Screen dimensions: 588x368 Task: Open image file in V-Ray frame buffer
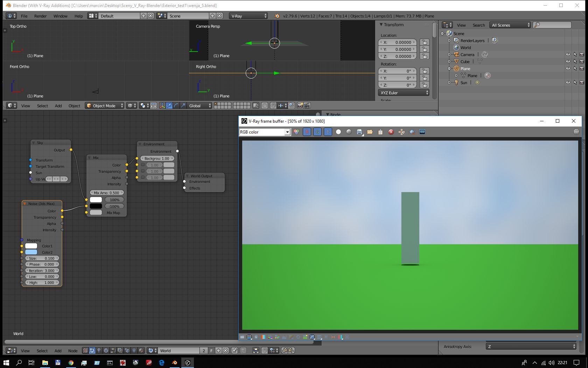point(370,132)
